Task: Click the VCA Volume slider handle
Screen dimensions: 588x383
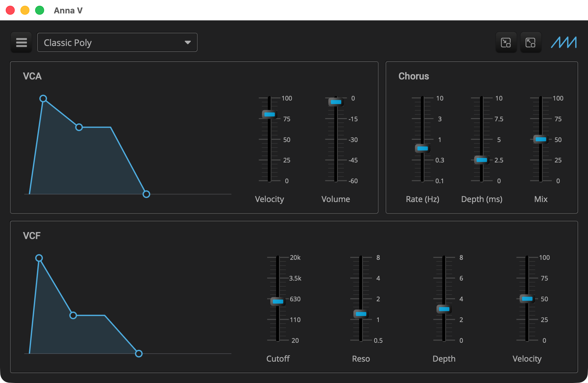Action: (x=336, y=102)
